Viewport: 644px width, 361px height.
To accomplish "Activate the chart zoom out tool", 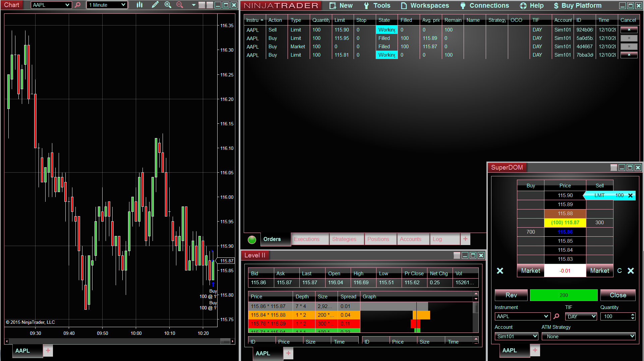I will [x=180, y=5].
